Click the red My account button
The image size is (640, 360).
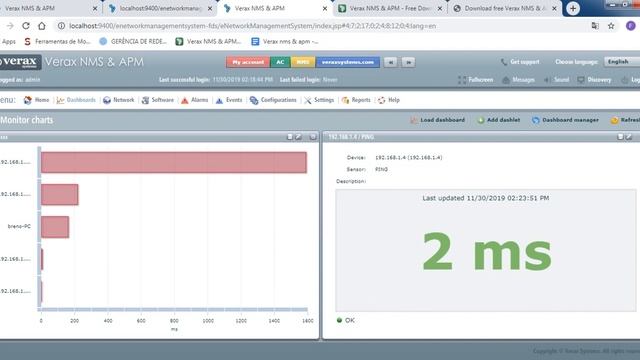coord(248,62)
